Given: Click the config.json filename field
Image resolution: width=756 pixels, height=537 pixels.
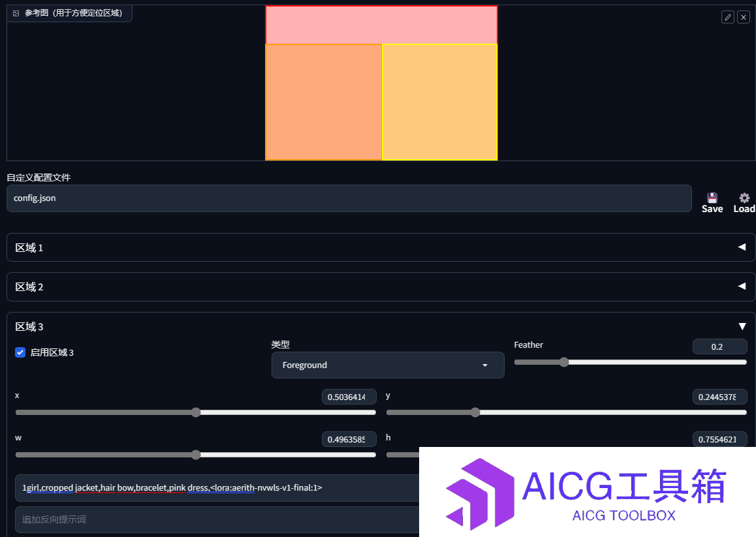Looking at the screenshot, I should click(x=349, y=198).
